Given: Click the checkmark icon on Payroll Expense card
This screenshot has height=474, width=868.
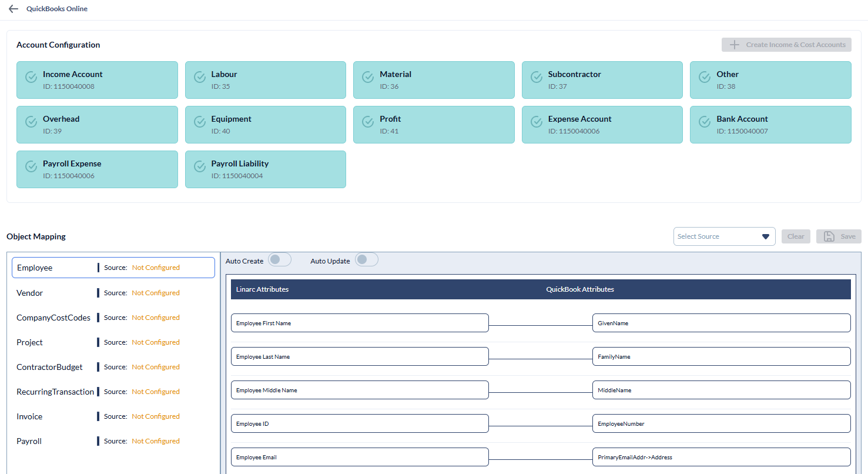Looking at the screenshot, I should tap(31, 166).
